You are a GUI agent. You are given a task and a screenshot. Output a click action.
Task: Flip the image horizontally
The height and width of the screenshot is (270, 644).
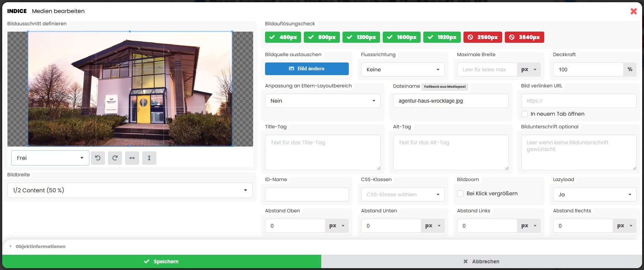click(x=132, y=158)
